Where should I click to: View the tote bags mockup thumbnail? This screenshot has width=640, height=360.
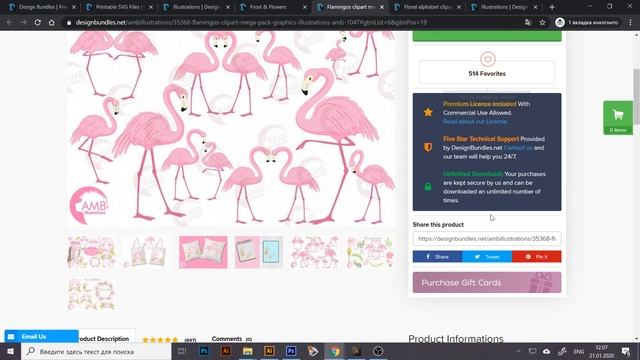tap(147, 252)
